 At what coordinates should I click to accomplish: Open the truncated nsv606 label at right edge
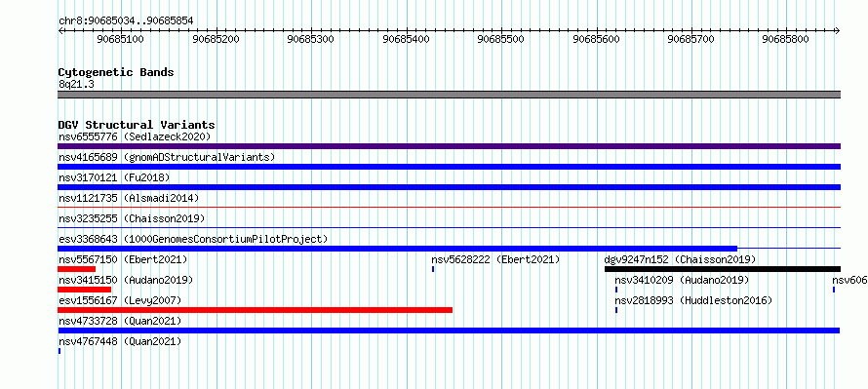[x=849, y=280]
